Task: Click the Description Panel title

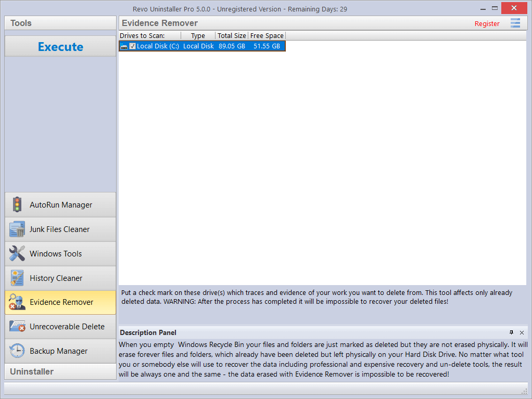Action: pos(148,332)
